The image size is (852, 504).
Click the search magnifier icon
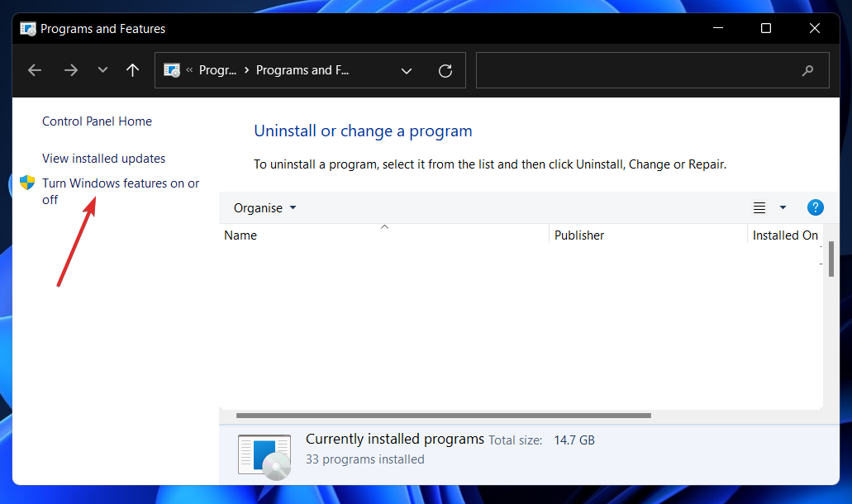pyautogui.click(x=807, y=70)
